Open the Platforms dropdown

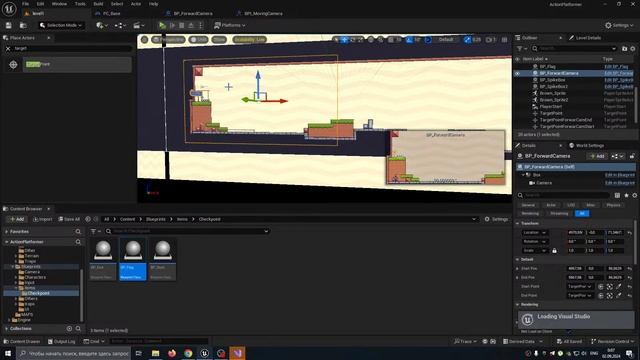230,25
